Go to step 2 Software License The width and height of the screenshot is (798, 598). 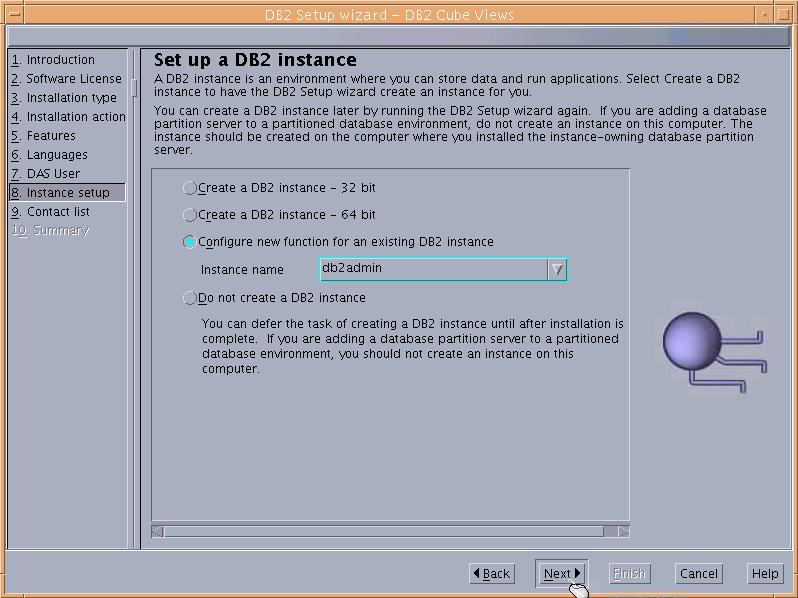(67, 78)
